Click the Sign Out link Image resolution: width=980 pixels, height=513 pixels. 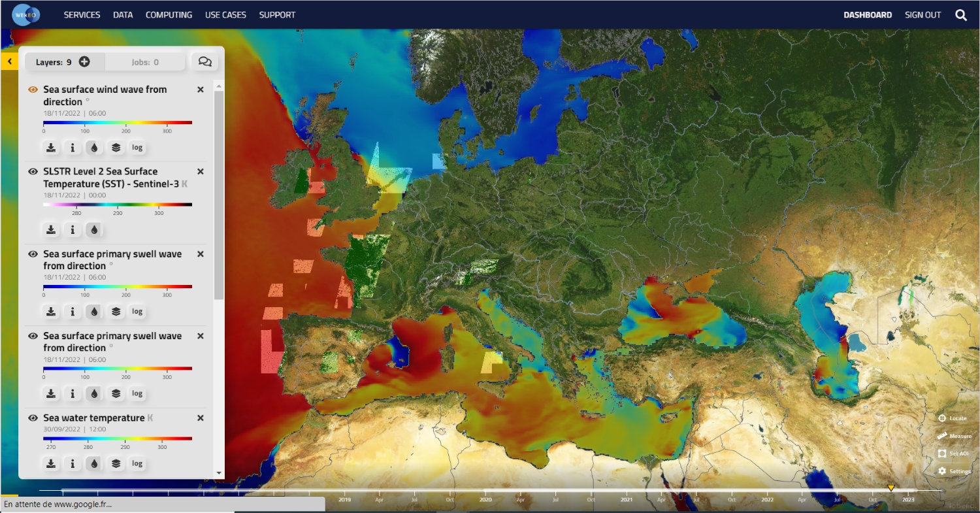923,15
